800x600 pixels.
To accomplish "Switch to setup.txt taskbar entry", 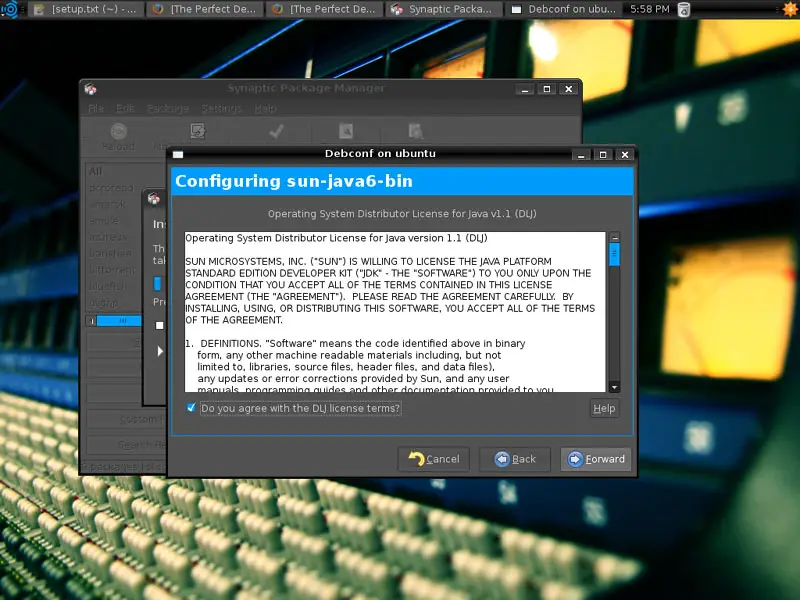I will pos(85,9).
